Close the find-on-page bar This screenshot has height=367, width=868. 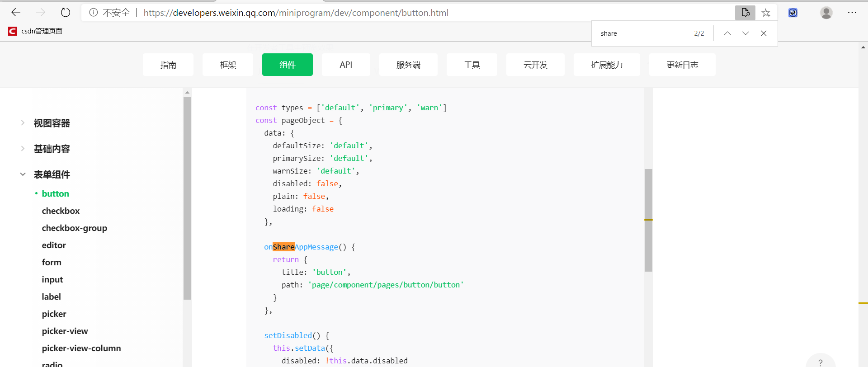[x=764, y=33]
